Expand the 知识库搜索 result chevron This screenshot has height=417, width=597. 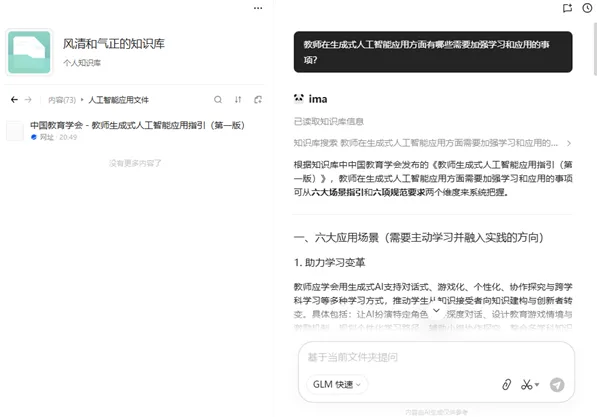coord(569,144)
